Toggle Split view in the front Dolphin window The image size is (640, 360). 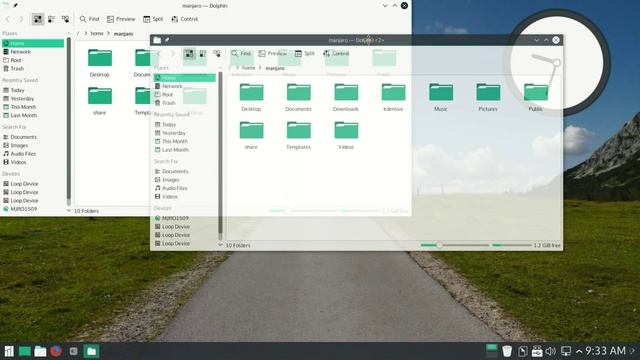pos(304,53)
